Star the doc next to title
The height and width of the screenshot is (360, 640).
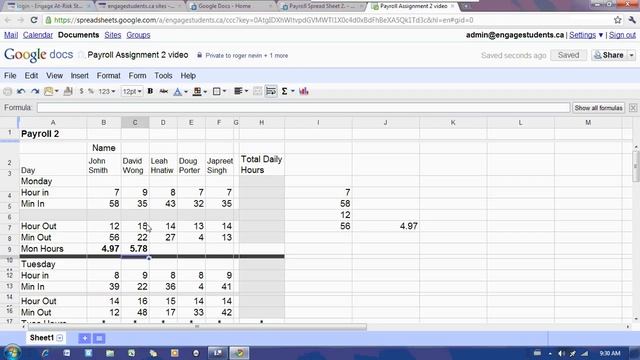[x=81, y=55]
